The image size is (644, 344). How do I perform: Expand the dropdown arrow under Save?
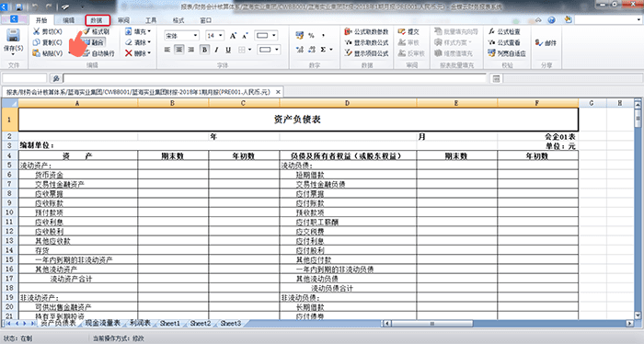click(x=13, y=54)
